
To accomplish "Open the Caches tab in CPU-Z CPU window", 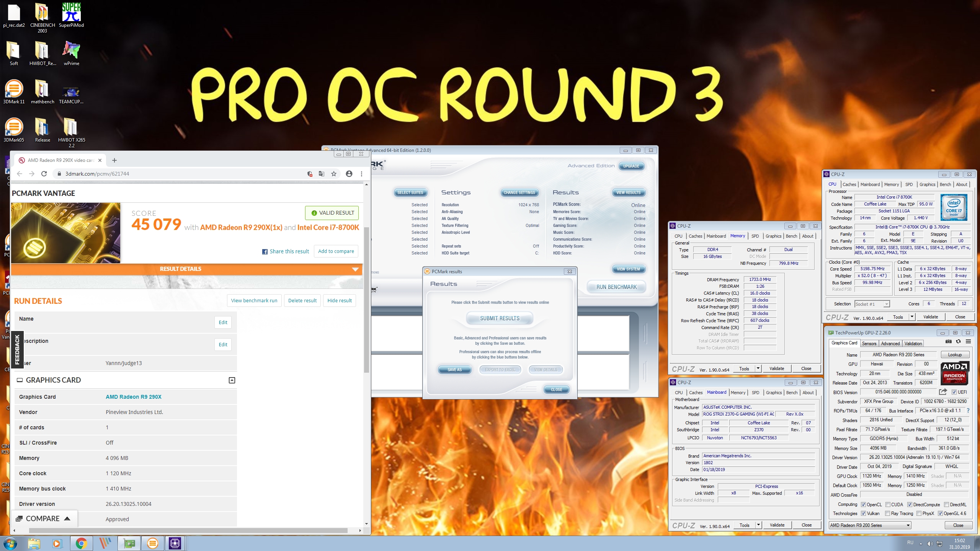I will pyautogui.click(x=849, y=184).
